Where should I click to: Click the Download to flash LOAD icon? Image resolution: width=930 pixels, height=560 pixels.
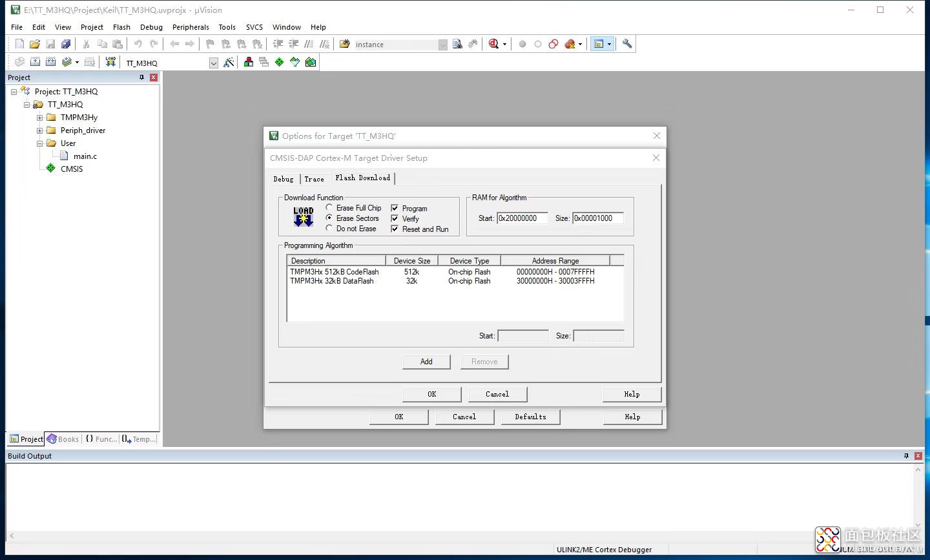110,62
